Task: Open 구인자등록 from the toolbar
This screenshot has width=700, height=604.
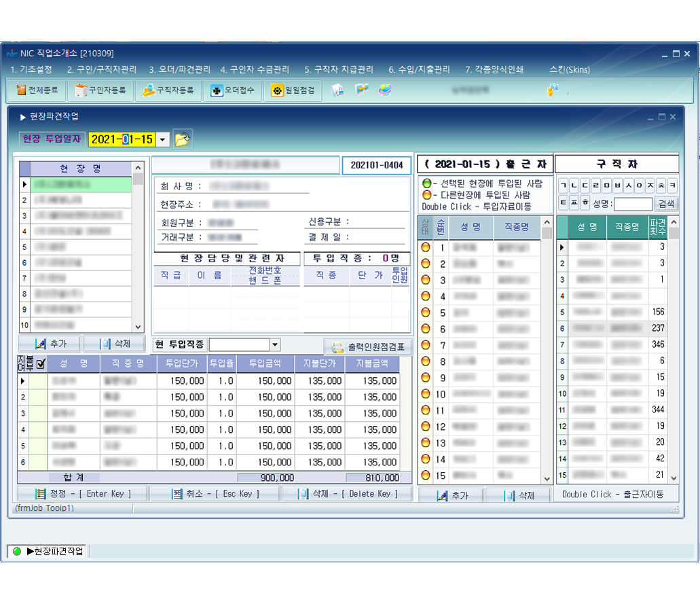Action: coord(100,90)
